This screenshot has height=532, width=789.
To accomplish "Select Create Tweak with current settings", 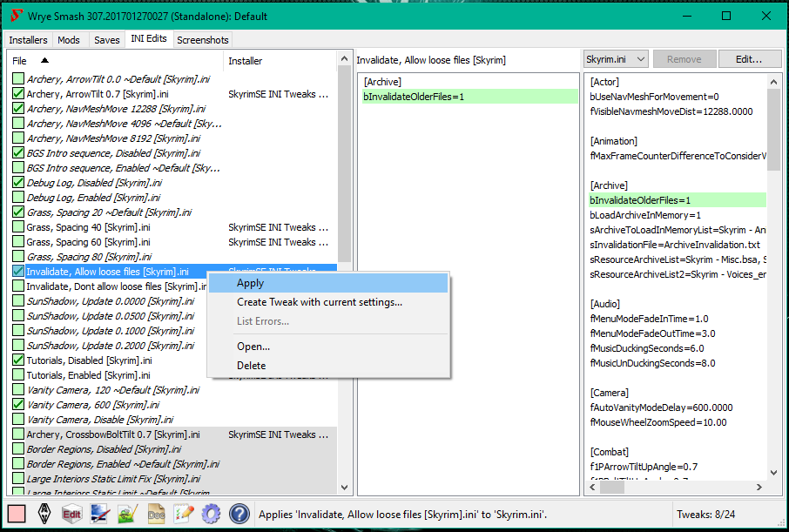I will point(319,302).
